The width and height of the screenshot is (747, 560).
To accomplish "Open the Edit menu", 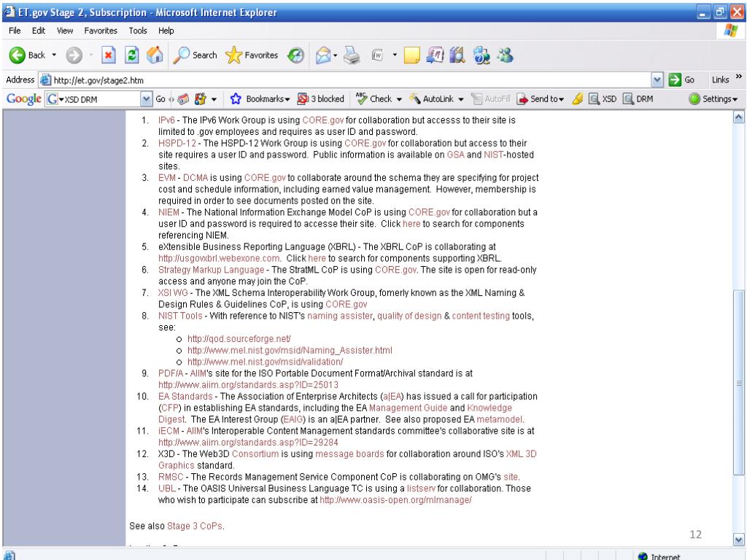I will point(39,31).
